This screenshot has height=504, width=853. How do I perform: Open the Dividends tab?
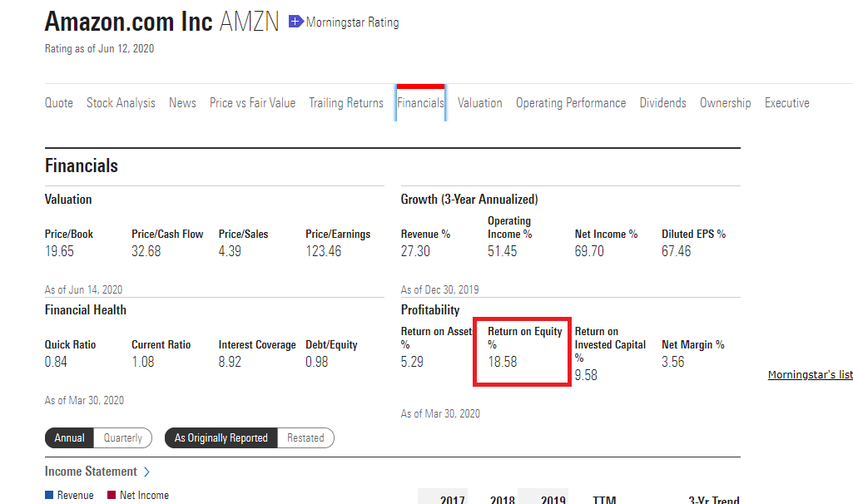click(662, 103)
